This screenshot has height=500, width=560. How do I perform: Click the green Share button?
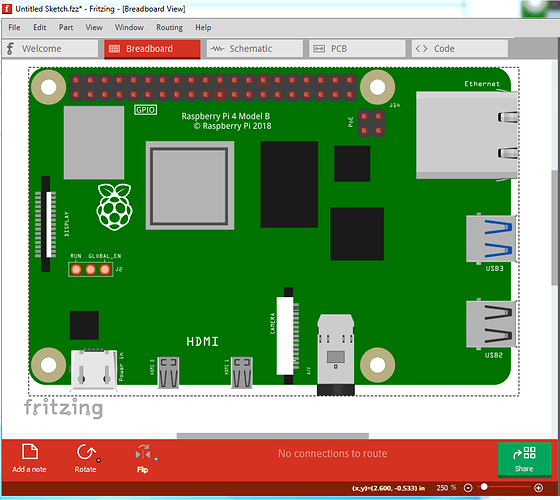tap(524, 459)
